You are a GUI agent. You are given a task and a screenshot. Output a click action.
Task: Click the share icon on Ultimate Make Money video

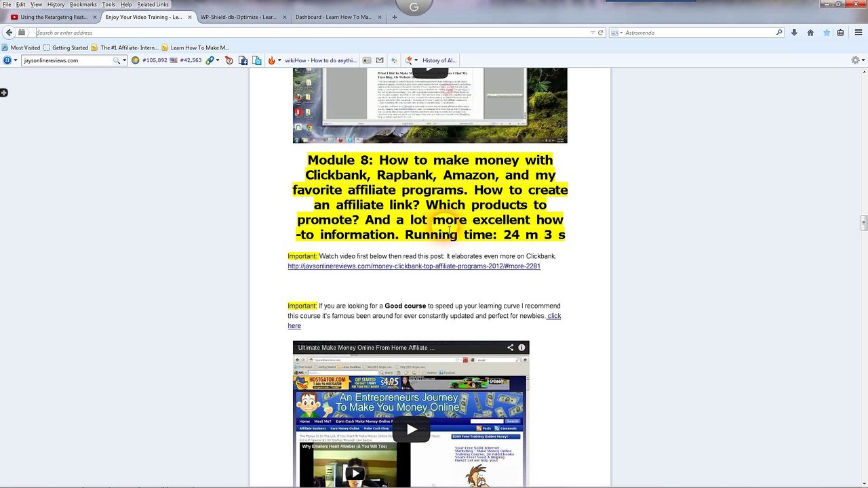click(510, 348)
